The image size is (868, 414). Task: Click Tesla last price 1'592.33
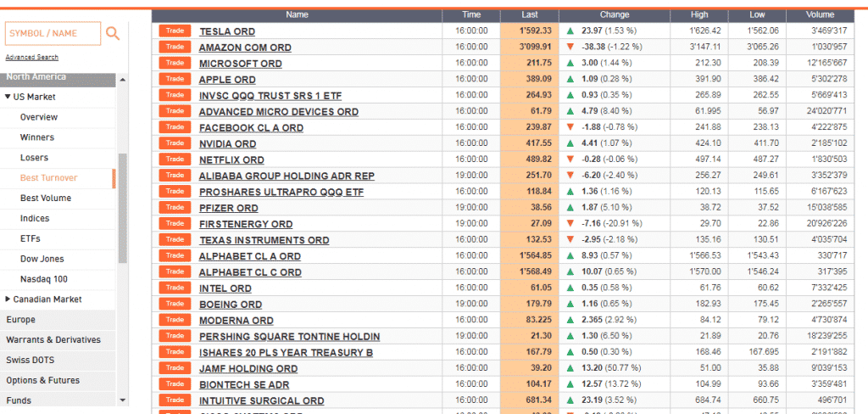[x=536, y=31]
